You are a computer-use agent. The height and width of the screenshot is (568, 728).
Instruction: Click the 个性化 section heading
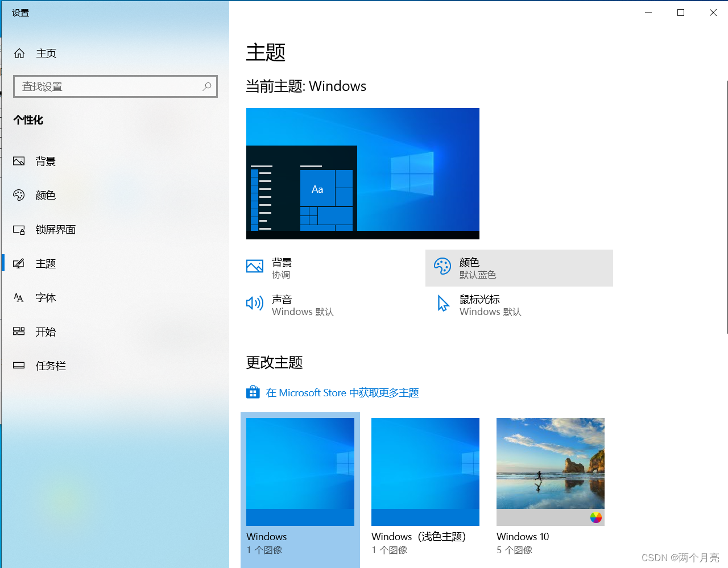coord(28,120)
